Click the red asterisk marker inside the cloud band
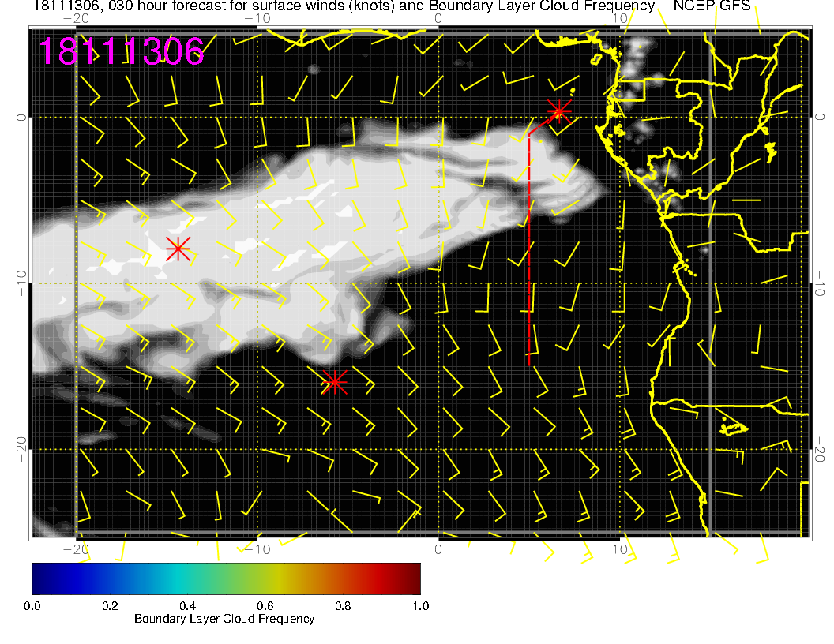This screenshot has height=644, width=834. pos(178,248)
